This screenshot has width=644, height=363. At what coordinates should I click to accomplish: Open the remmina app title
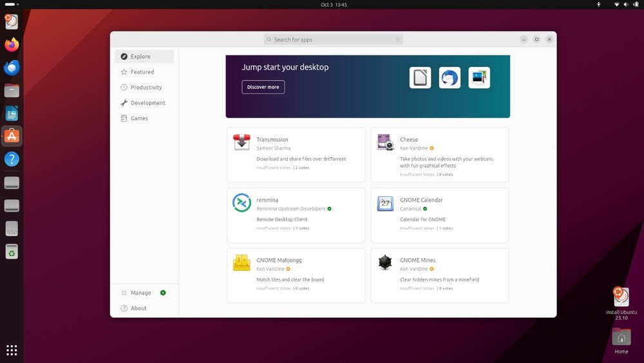click(267, 201)
